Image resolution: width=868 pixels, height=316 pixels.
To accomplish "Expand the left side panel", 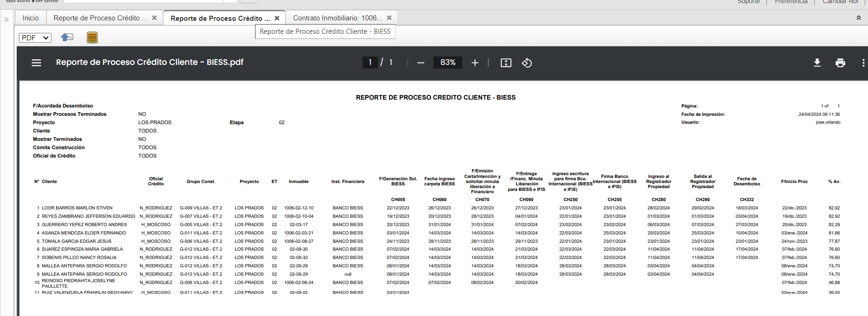I will point(6,19).
